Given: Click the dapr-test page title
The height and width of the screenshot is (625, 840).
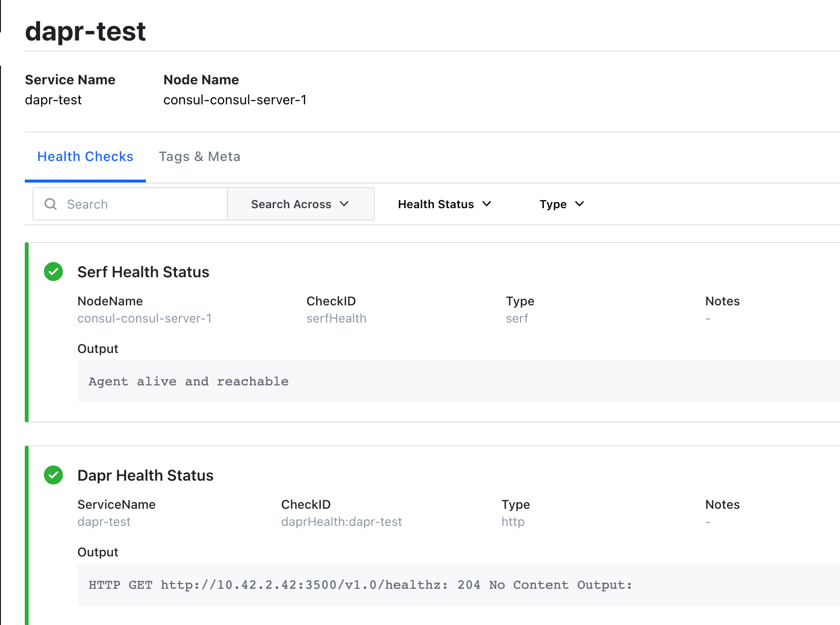Looking at the screenshot, I should (86, 31).
